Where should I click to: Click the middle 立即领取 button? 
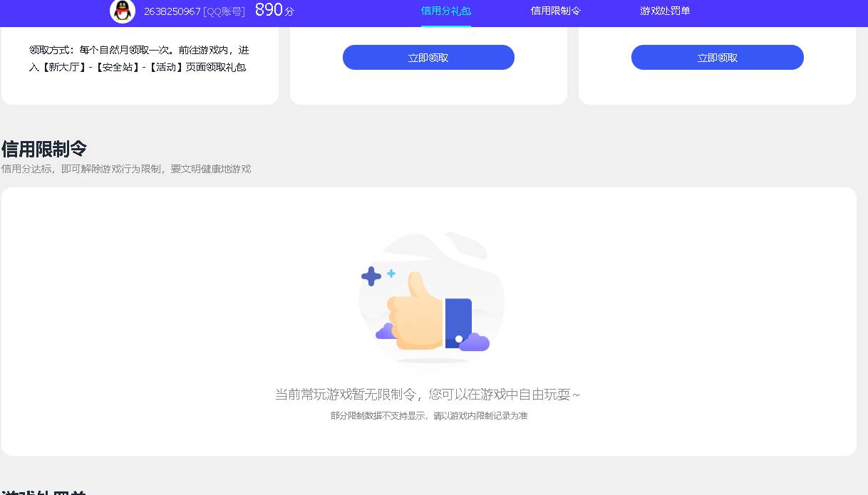point(428,57)
